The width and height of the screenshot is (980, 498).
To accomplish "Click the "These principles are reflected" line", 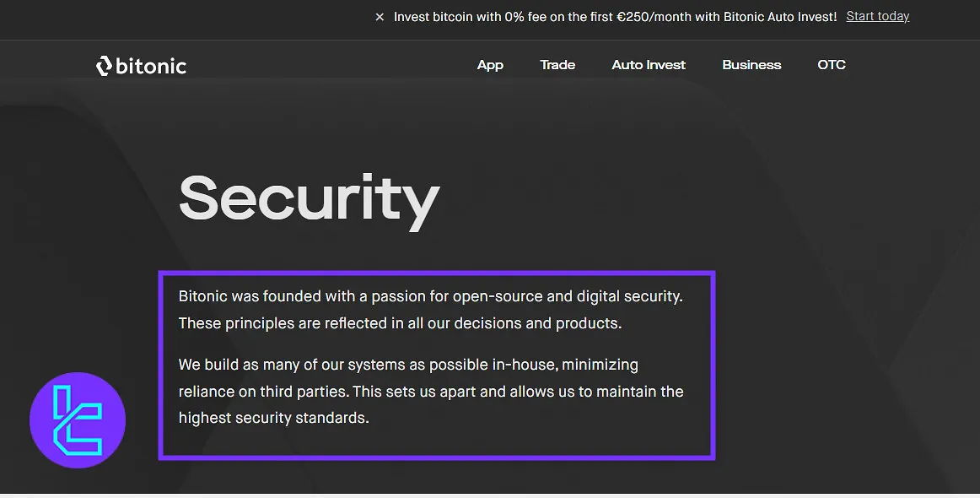I will [x=400, y=323].
